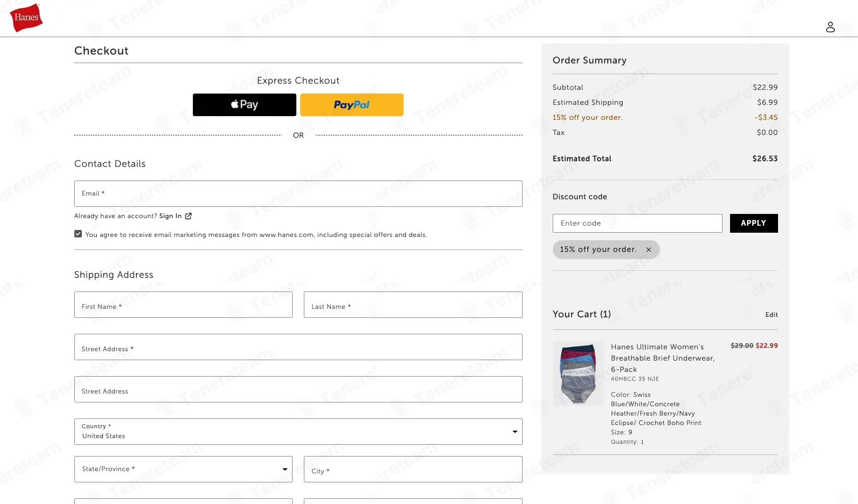858x504 pixels.
Task: Click the Hanes logo
Action: click(x=26, y=18)
